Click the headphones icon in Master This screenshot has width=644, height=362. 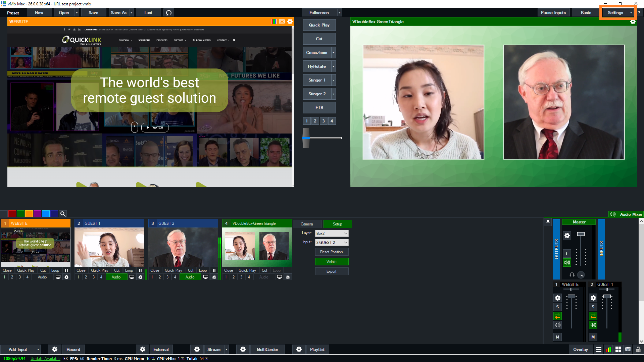coord(572,275)
